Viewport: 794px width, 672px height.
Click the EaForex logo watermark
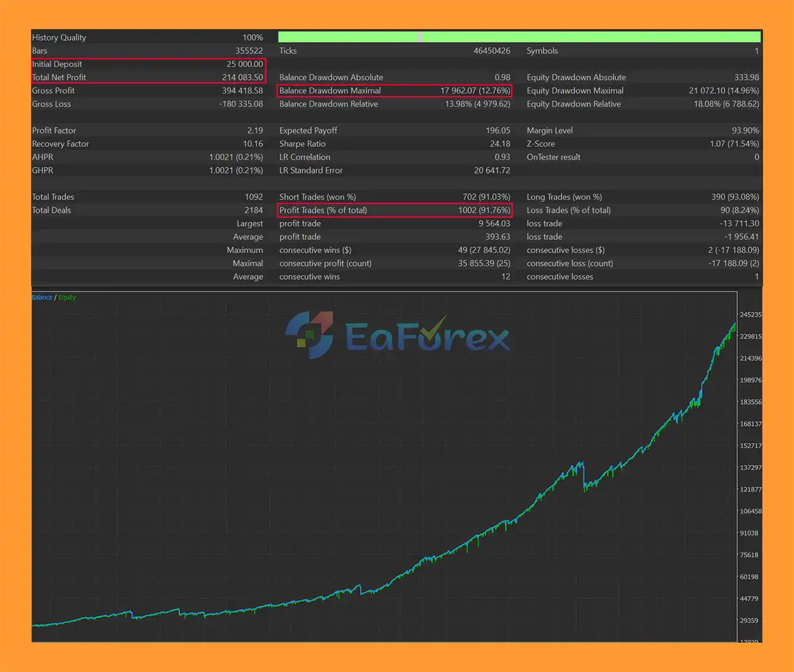click(x=397, y=335)
